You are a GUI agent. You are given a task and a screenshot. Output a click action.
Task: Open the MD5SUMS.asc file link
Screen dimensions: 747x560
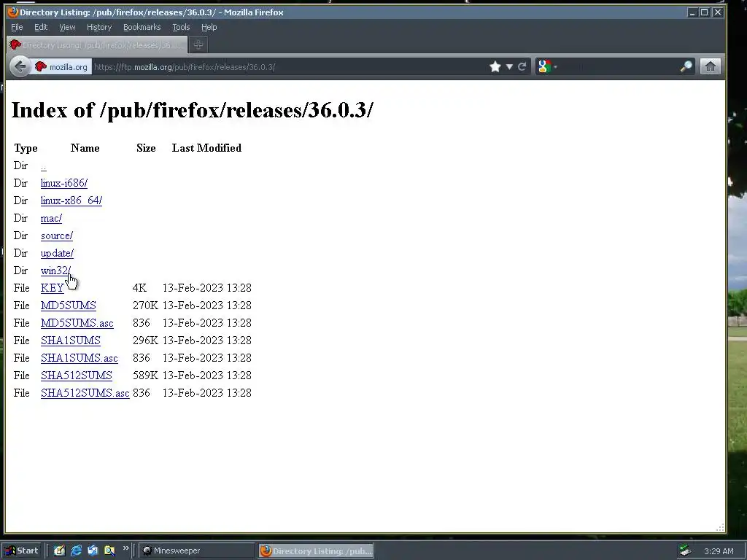click(x=77, y=323)
